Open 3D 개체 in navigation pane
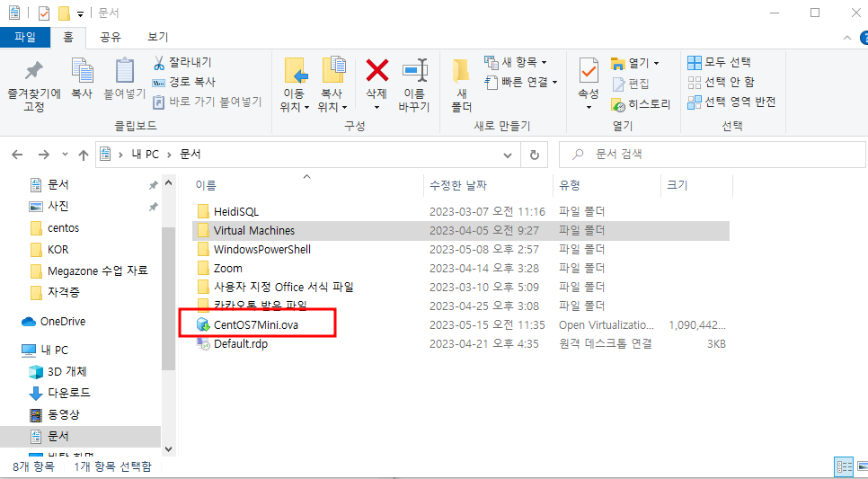This screenshot has width=868, height=479. [x=67, y=371]
